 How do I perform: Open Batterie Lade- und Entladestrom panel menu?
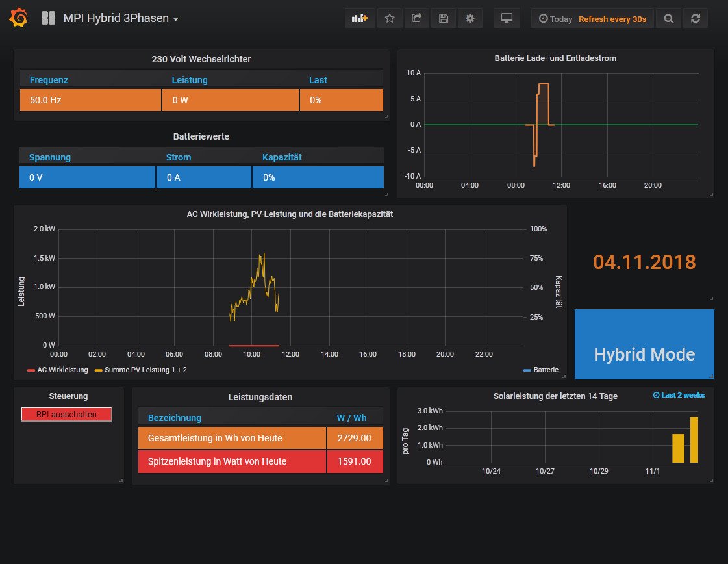pyautogui.click(x=555, y=58)
